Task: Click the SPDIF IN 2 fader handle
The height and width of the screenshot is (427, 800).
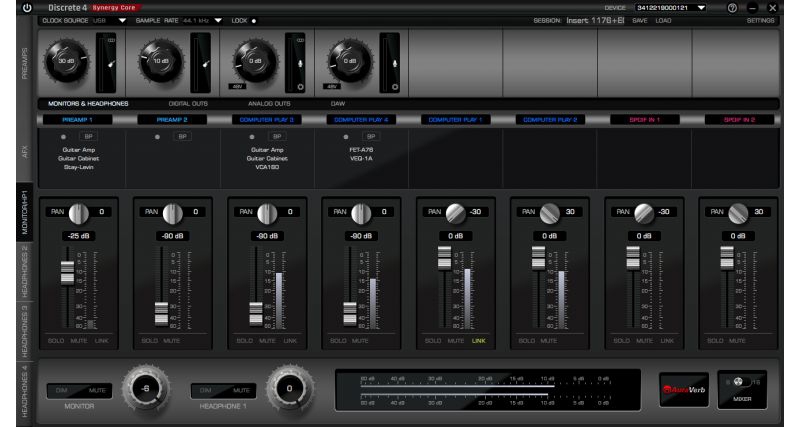Action: 727,257
